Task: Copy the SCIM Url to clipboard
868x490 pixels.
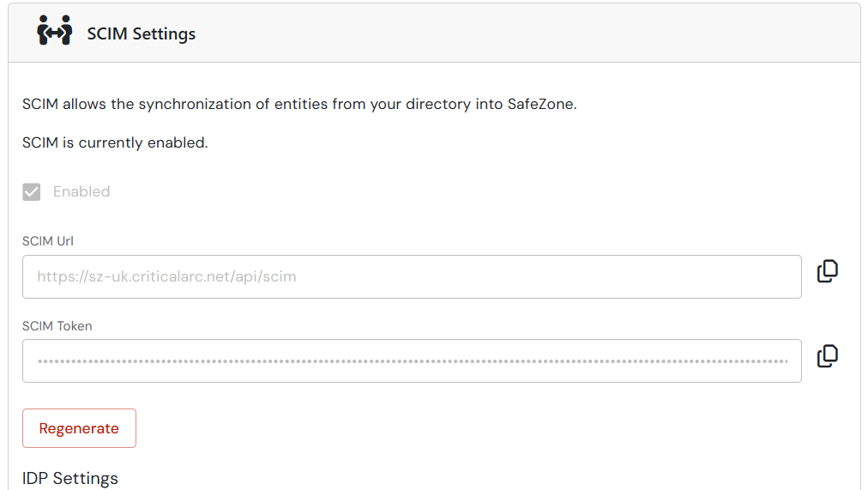Action: (x=827, y=271)
